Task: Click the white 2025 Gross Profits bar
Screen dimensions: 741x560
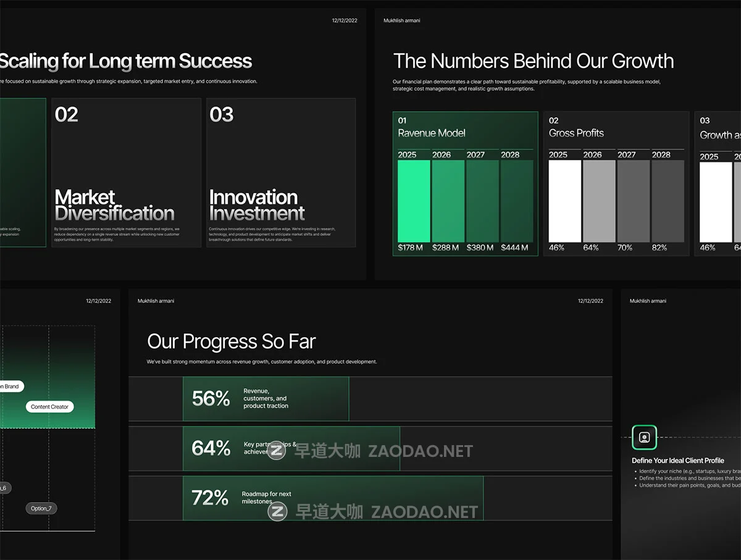Action: tap(565, 201)
